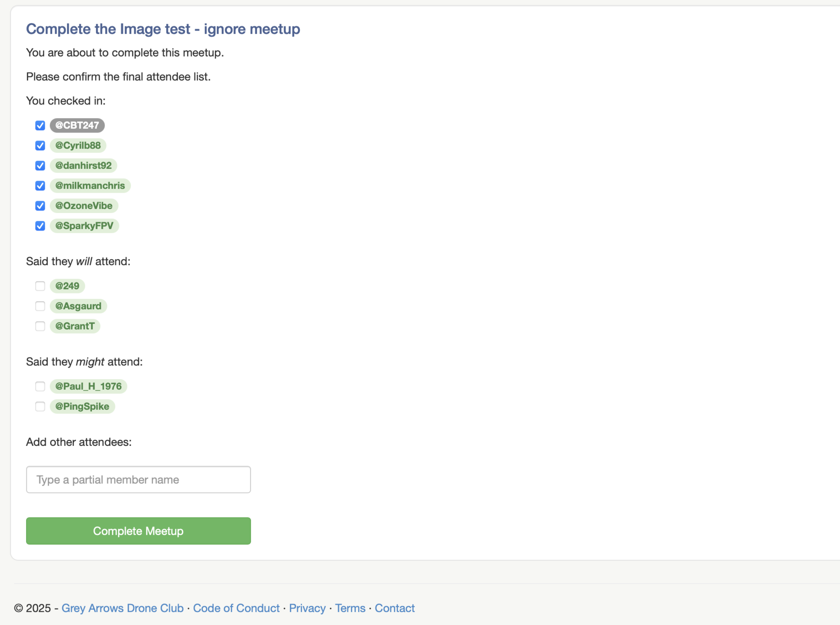Click the @OzoneVibe green username badge
840x625 pixels.
84,206
